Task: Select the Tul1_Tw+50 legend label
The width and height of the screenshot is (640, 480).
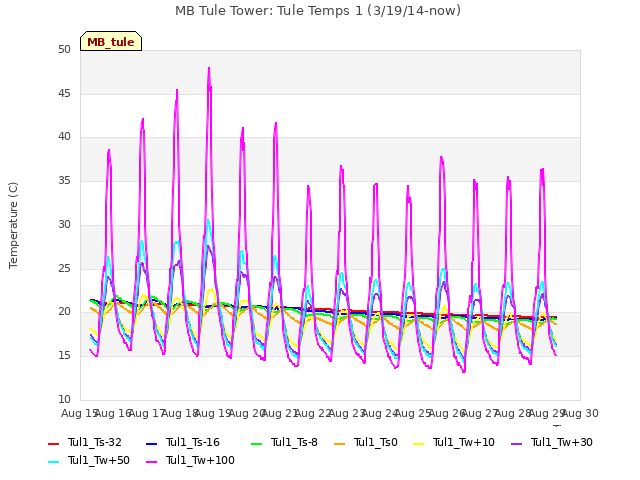Action: [x=99, y=460]
